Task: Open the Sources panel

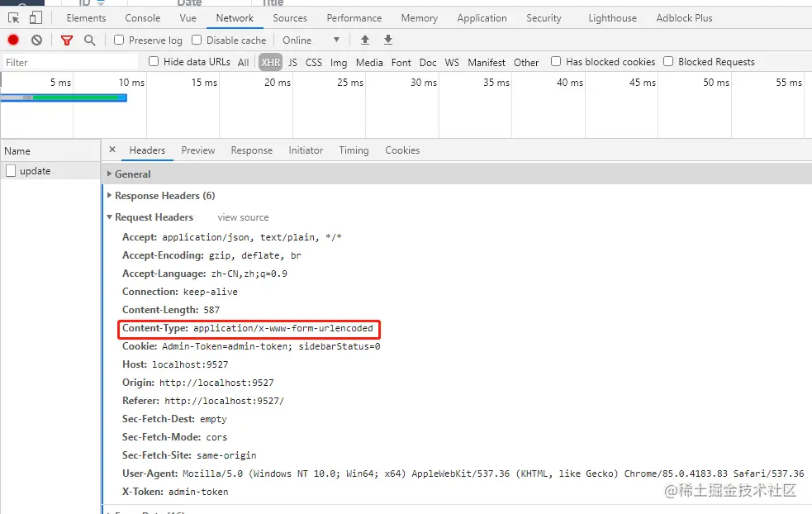Action: (x=290, y=18)
